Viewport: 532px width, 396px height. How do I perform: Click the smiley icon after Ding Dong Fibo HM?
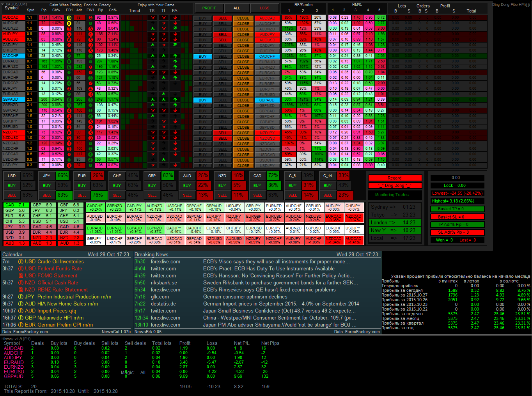(x=528, y=5)
